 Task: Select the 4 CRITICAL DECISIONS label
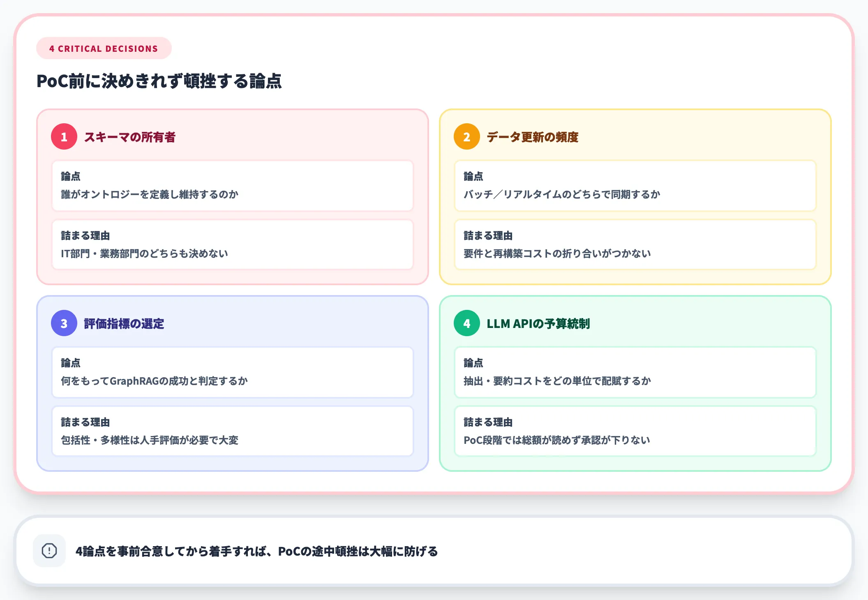point(103,48)
